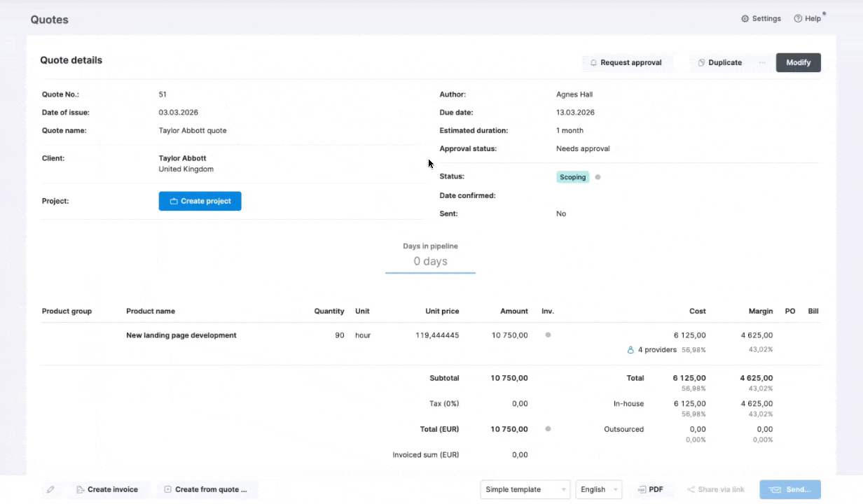Click the dark Modify button
The width and height of the screenshot is (863, 504).
click(798, 62)
